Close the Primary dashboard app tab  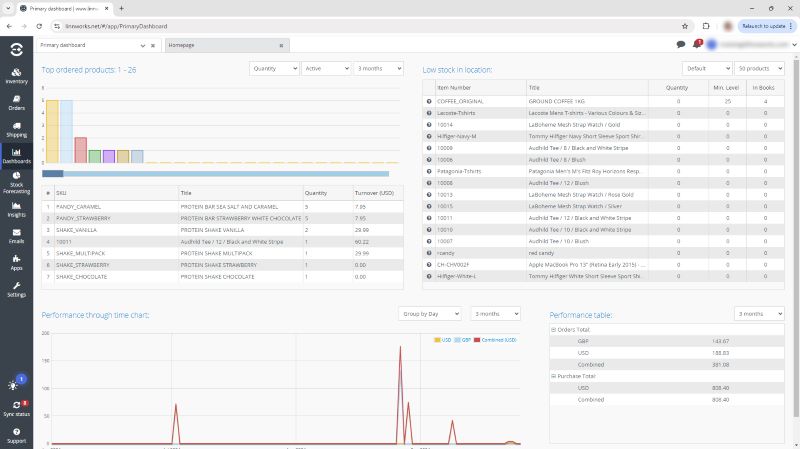pos(153,45)
